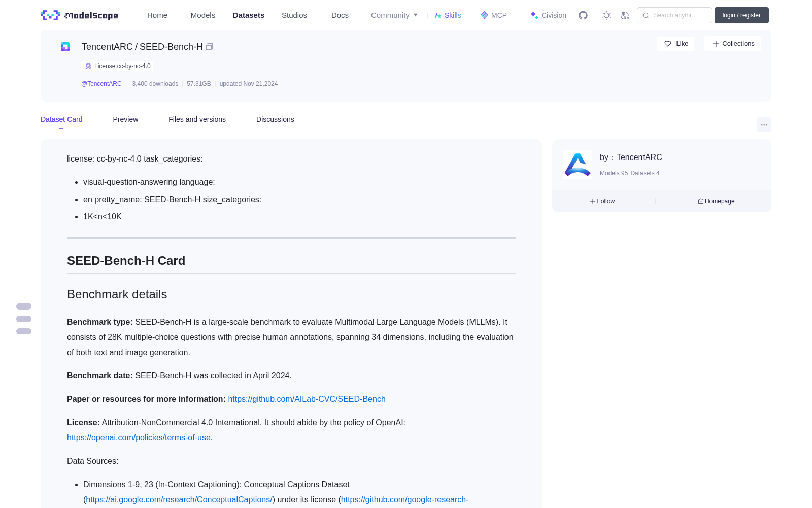812x508 pixels.
Task: Open the GitHub icon link
Action: [583, 15]
